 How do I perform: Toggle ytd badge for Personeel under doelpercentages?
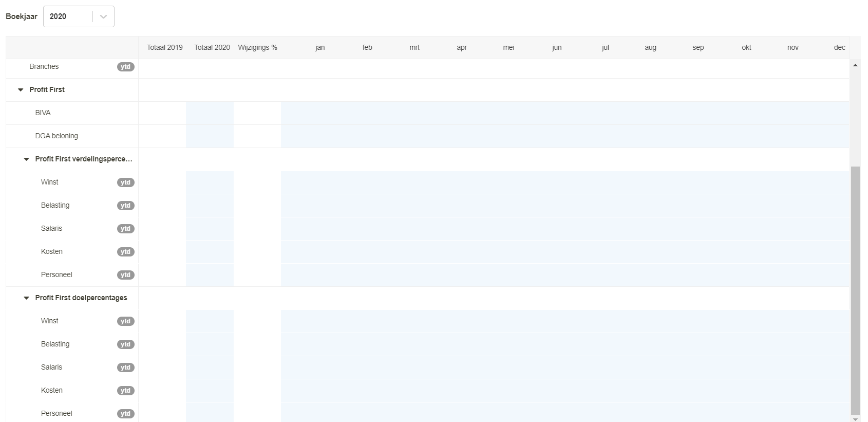point(126,414)
